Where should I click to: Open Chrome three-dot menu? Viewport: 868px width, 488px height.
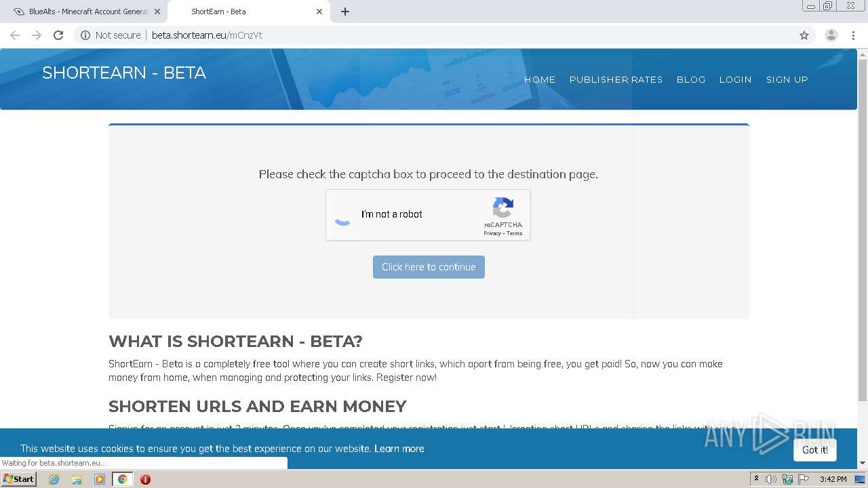pos(854,35)
